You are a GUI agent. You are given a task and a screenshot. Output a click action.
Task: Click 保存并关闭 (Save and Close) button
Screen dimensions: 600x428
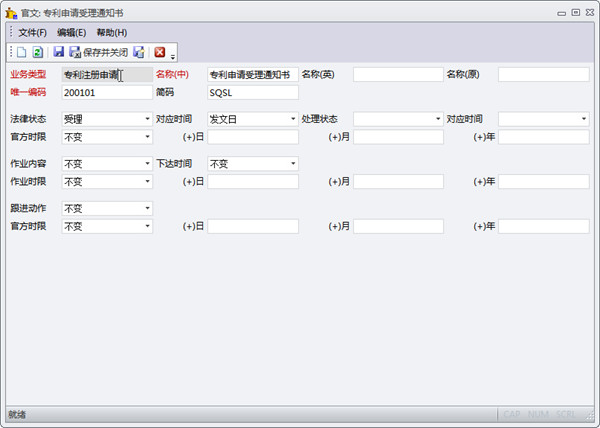click(98, 52)
